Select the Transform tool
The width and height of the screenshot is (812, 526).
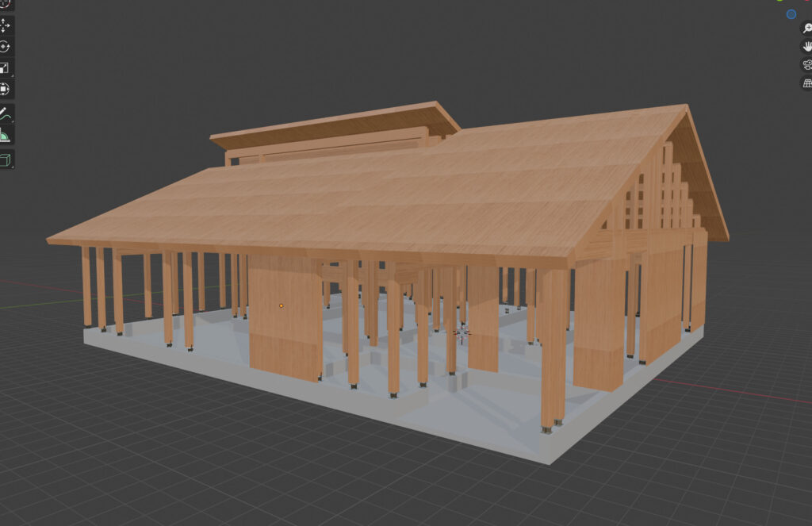pos(6,89)
